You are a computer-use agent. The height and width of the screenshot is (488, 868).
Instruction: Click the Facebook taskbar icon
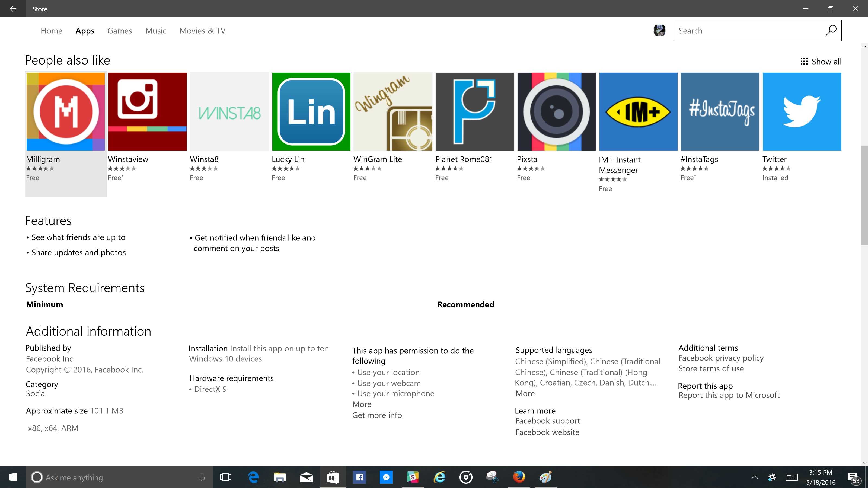tap(359, 477)
